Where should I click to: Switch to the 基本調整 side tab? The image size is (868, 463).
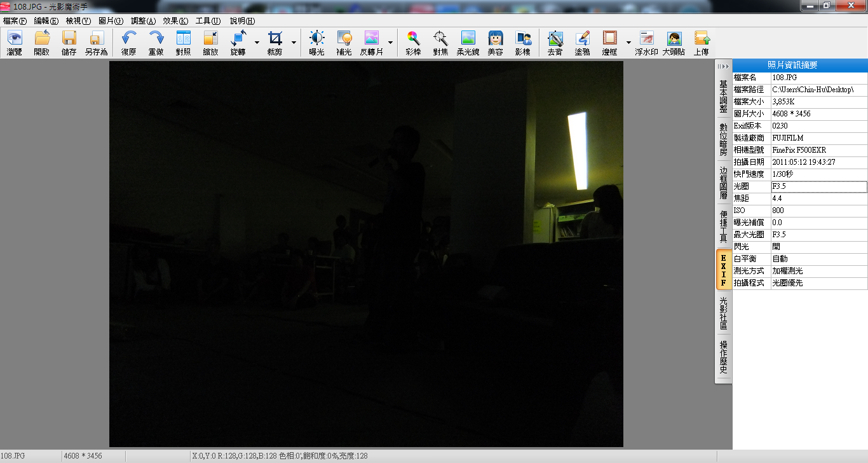tap(723, 97)
